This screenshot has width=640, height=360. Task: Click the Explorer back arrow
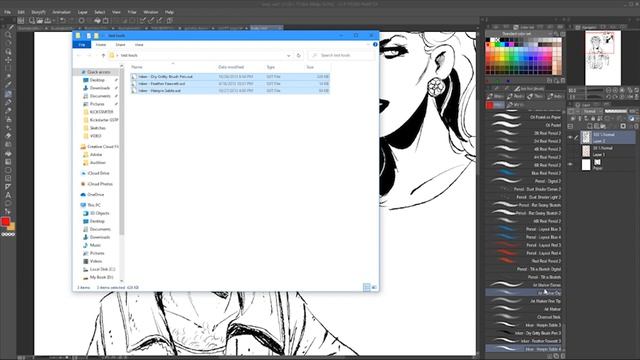pos(79,55)
